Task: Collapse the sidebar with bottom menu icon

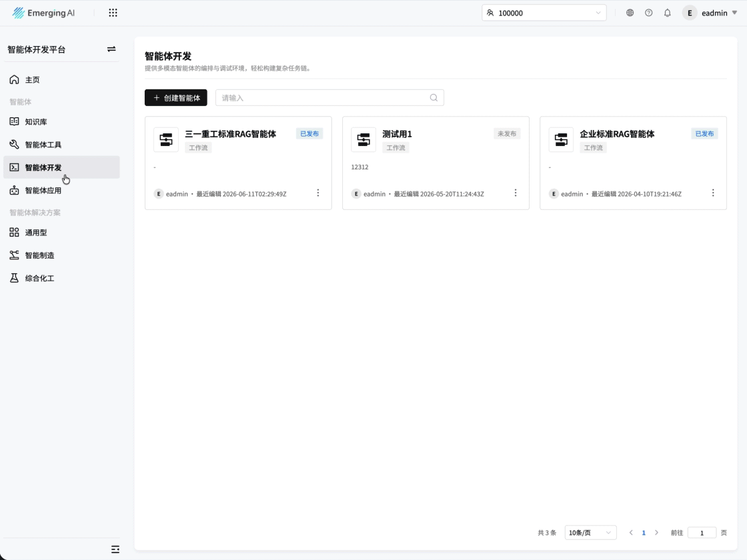Action: tap(115, 549)
